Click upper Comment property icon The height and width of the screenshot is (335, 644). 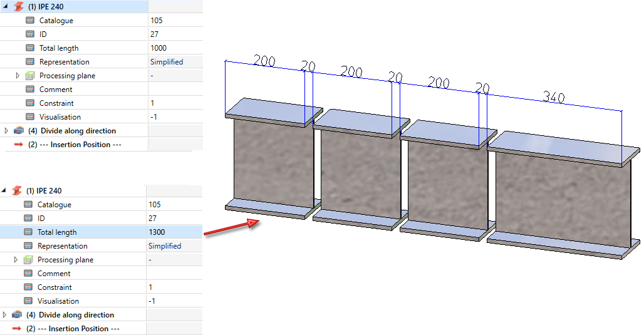coord(30,89)
